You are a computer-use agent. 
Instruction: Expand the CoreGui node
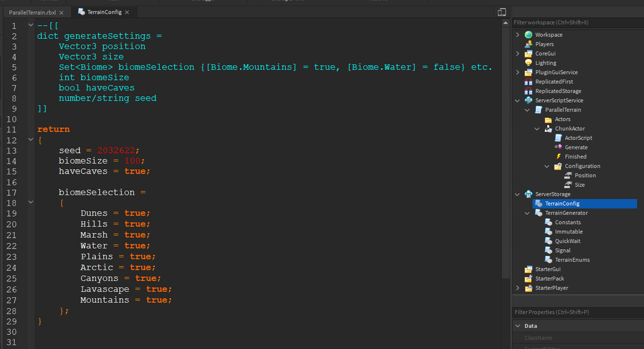tap(518, 54)
